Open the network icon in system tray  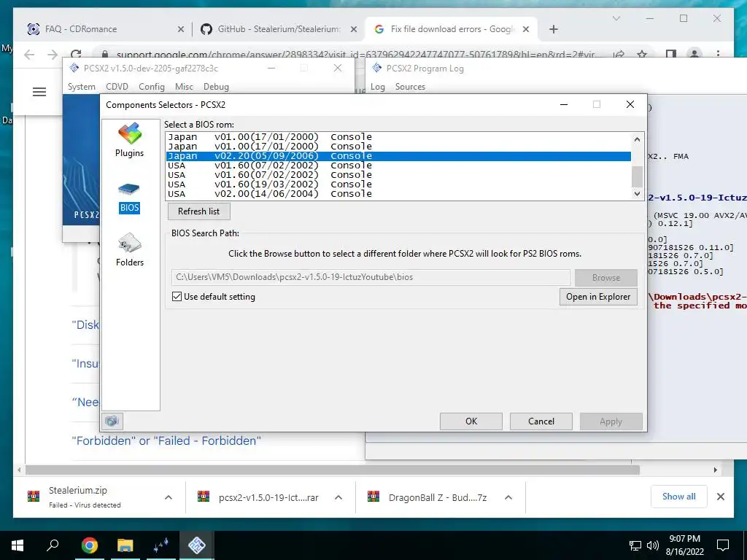[x=635, y=545]
